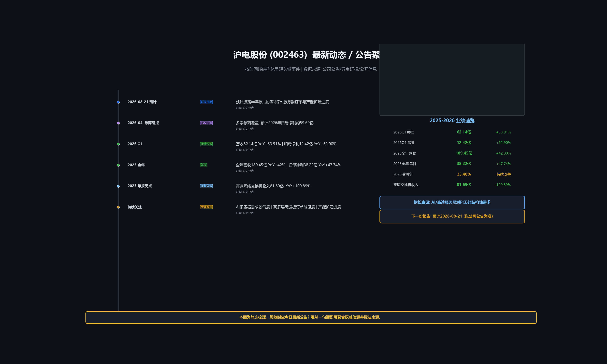Screen dimensions: 607x364
Task: Click the purple timeline dot for 2026-04 券商研报
Action: click(118, 123)
